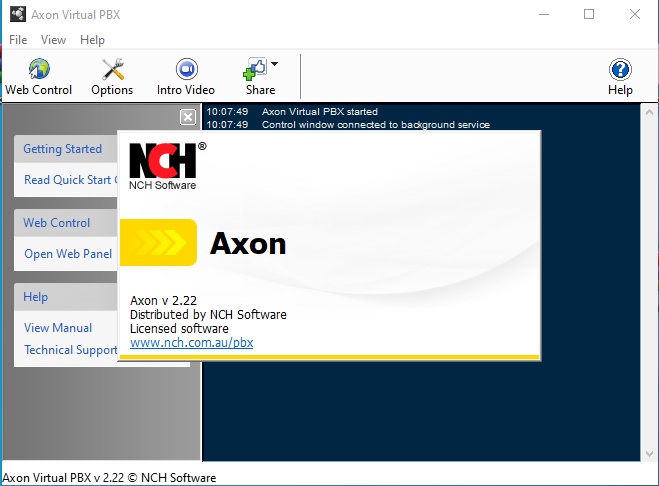Open the View menu
659x486 pixels.
53,40
